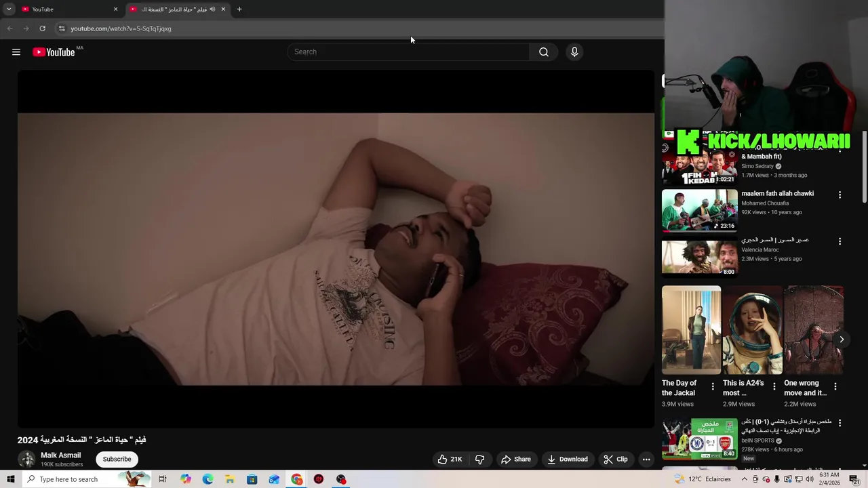
Task: Click the browser back arrow
Action: coord(9,28)
